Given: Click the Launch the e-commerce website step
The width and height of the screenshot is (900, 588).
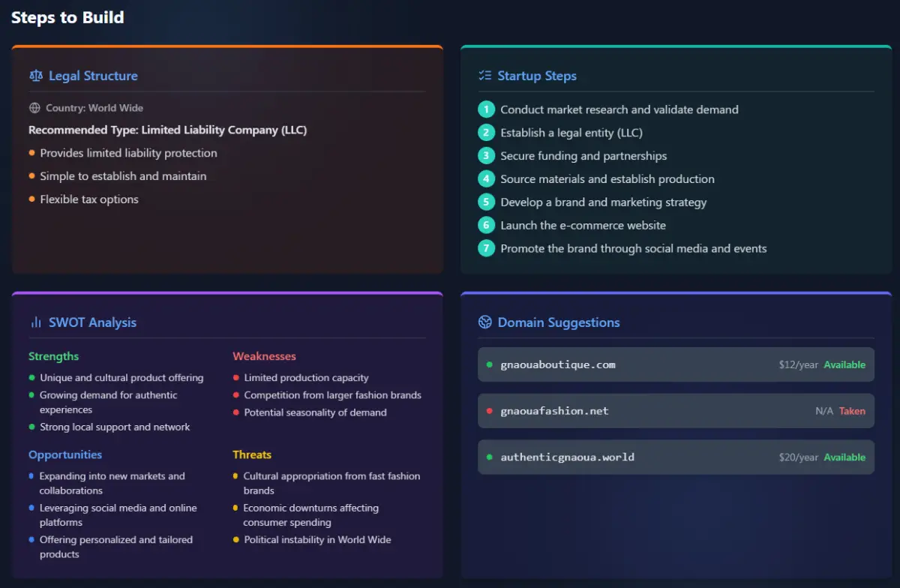Looking at the screenshot, I should point(583,225).
